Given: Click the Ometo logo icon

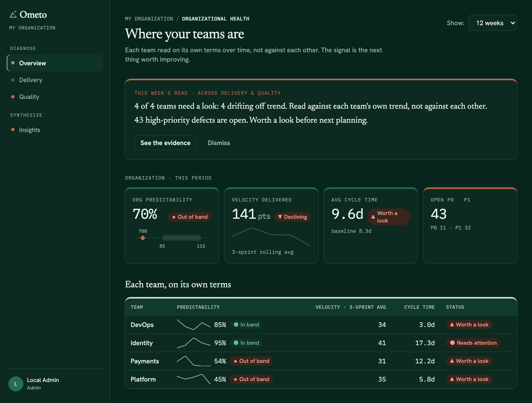Looking at the screenshot, I should [x=13, y=14].
